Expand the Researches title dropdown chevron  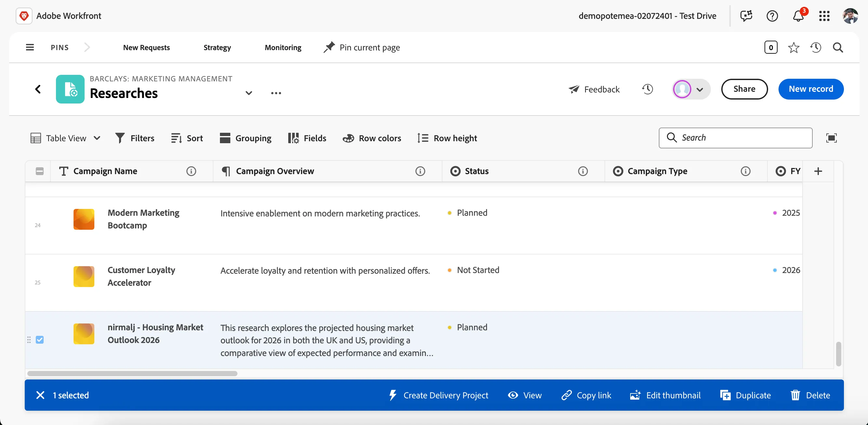(249, 93)
